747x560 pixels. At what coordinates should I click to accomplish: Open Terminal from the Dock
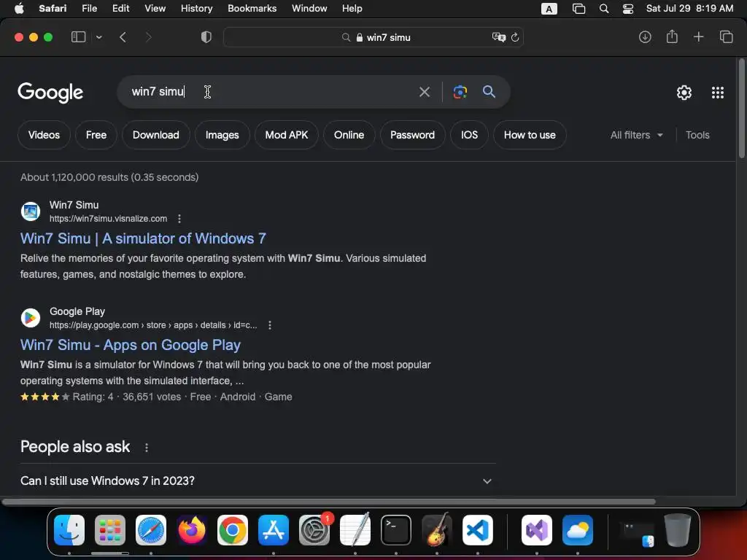point(396,530)
